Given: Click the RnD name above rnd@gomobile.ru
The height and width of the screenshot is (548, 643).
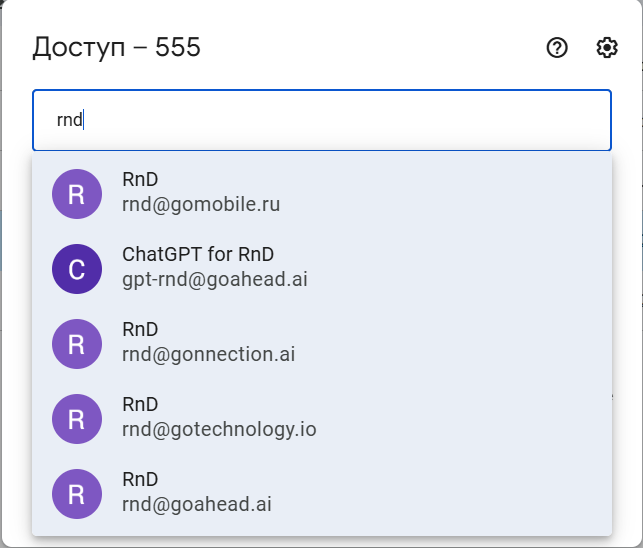Looking at the screenshot, I should 140,180.
